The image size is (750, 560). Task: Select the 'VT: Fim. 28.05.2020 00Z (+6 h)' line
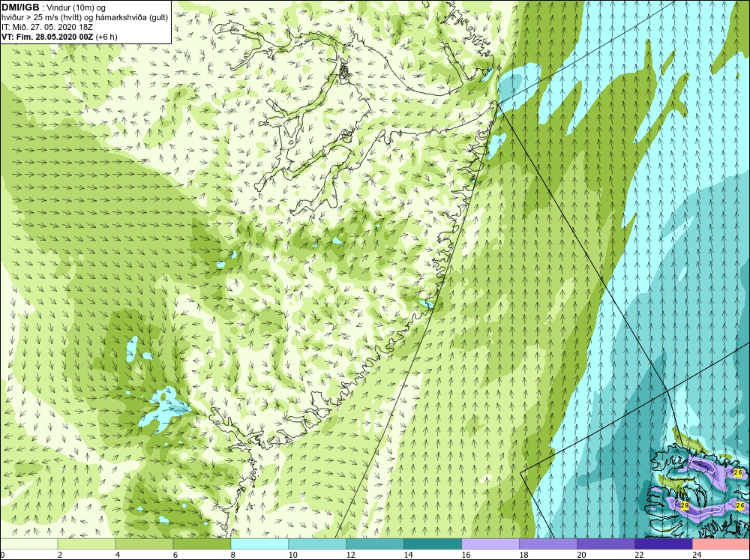coord(59,37)
